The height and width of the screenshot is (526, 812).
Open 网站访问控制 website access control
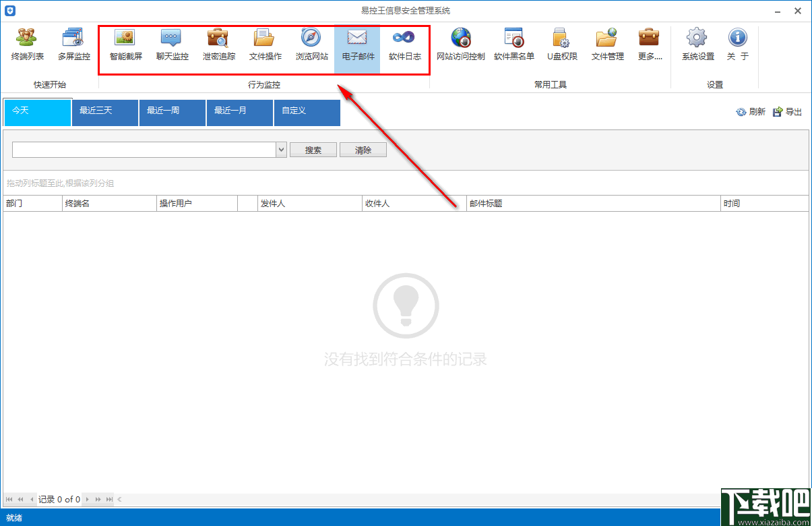point(461,45)
